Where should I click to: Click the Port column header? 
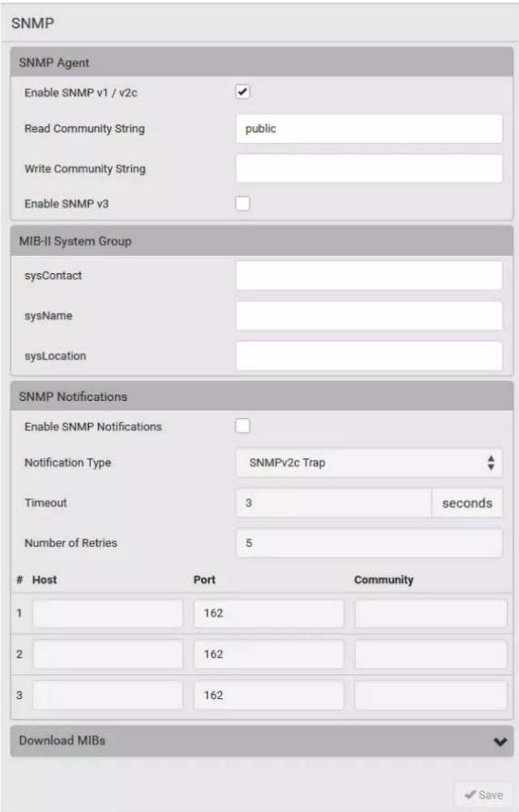click(205, 580)
